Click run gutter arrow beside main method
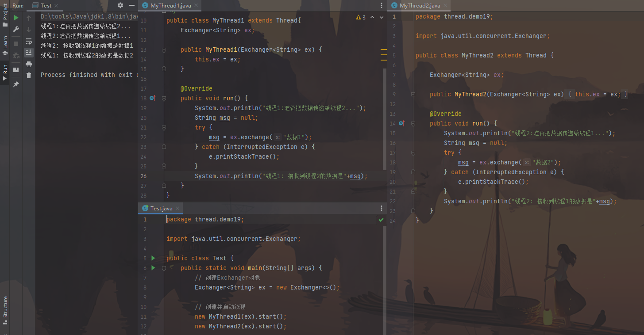The height and width of the screenshot is (335, 644). point(153,268)
